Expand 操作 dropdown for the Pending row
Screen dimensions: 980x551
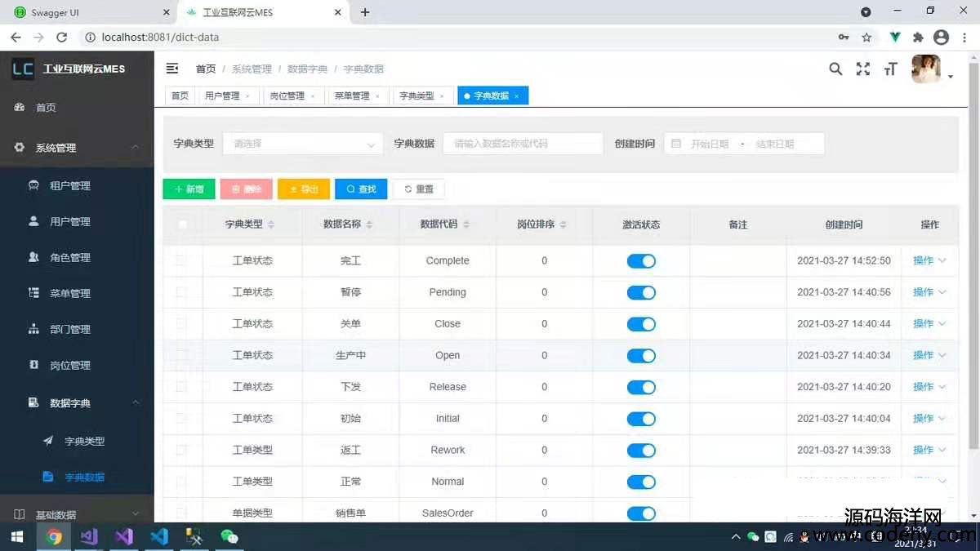coord(929,292)
